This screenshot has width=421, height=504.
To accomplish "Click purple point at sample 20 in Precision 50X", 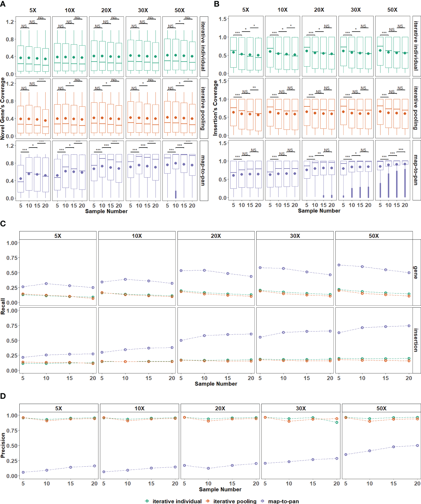I will pyautogui.click(x=417, y=445).
